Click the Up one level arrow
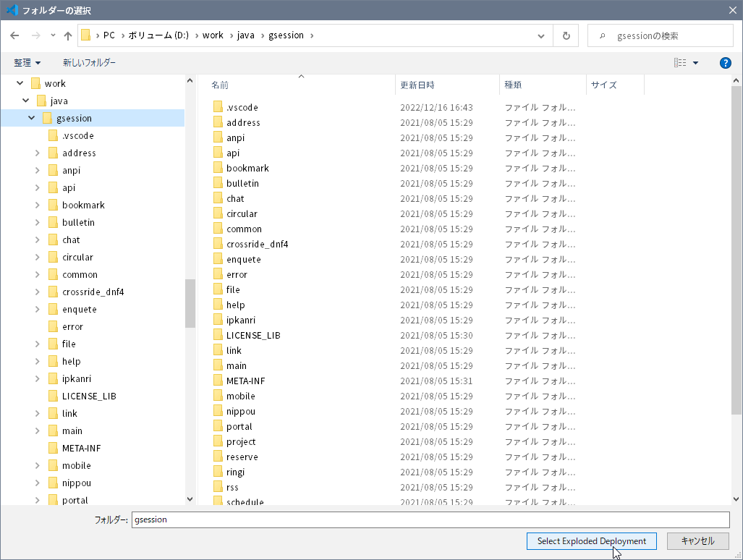743x560 pixels. point(68,35)
